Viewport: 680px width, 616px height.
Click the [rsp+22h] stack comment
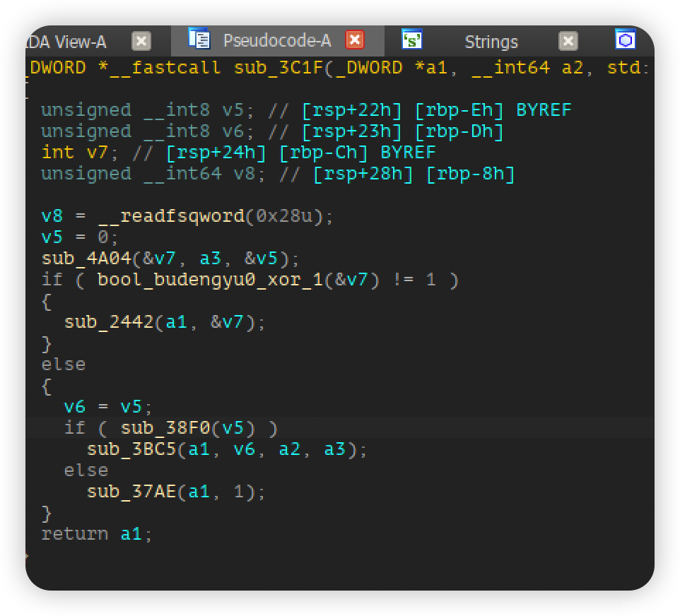click(x=352, y=110)
